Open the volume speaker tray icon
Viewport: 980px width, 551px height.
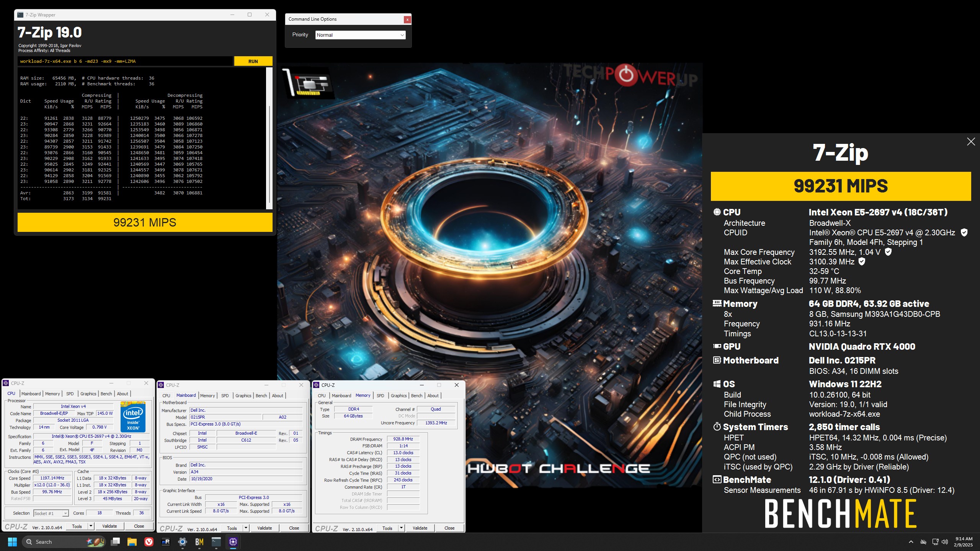point(945,542)
